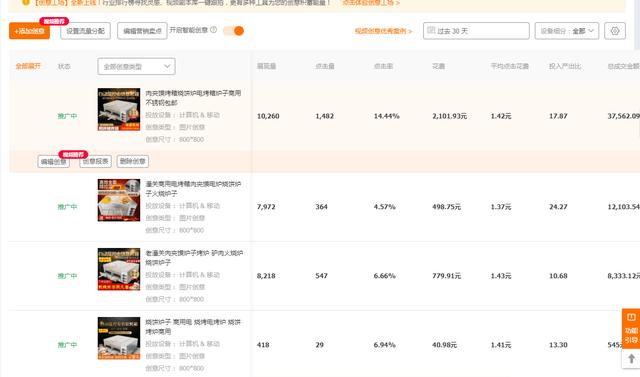Click the 2,101.93元 spend value
The image size is (640, 377).
(x=449, y=116)
